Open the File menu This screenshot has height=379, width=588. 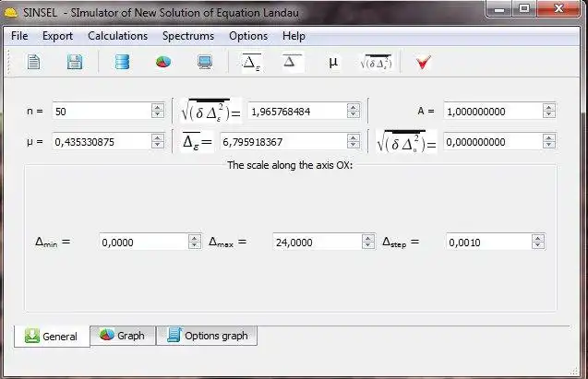[x=19, y=36]
